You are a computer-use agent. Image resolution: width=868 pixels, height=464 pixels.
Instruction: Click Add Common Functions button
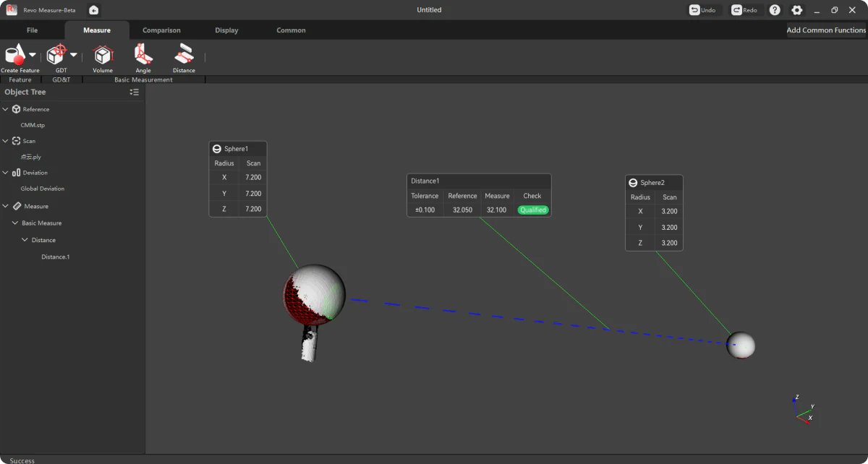826,30
